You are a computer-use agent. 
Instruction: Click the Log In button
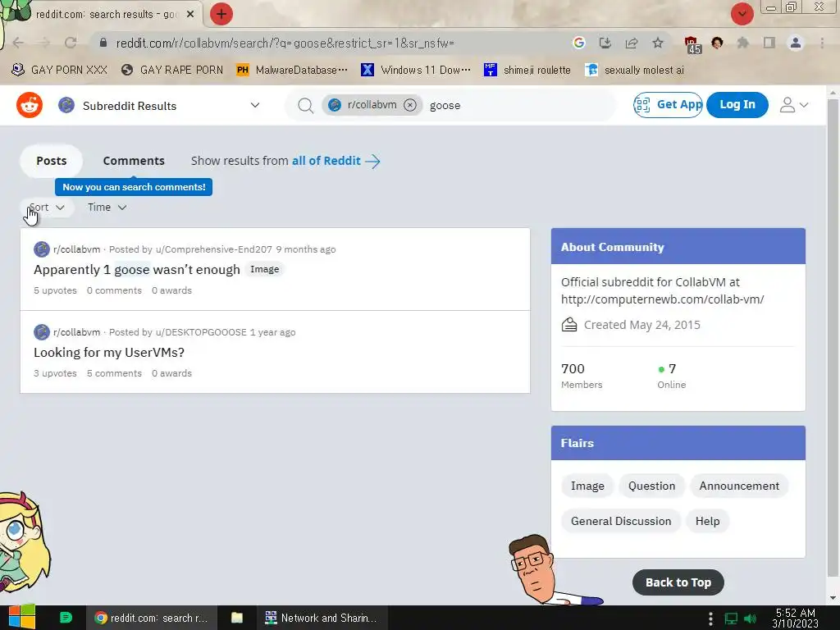[737, 104]
